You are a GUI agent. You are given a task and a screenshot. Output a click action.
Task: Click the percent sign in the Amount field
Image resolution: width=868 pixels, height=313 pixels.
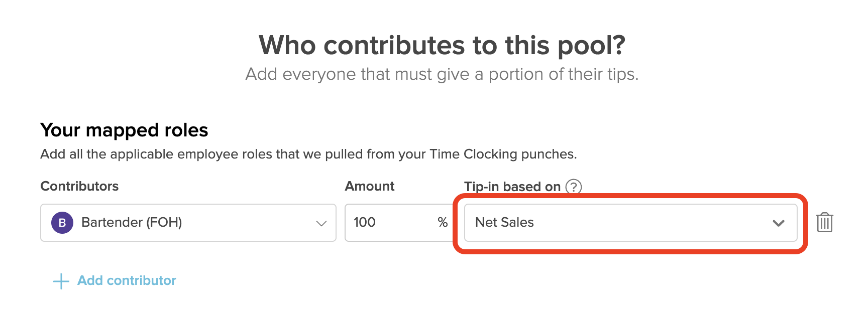pyautogui.click(x=442, y=222)
